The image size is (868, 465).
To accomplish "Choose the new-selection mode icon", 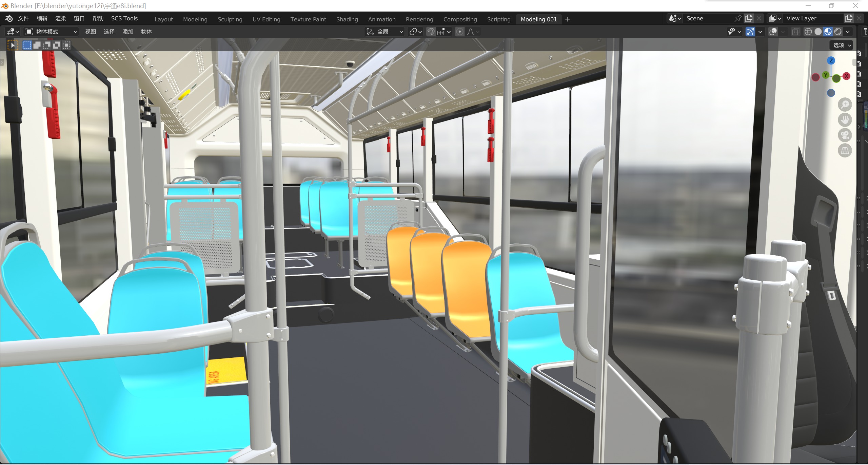I will pyautogui.click(x=27, y=45).
